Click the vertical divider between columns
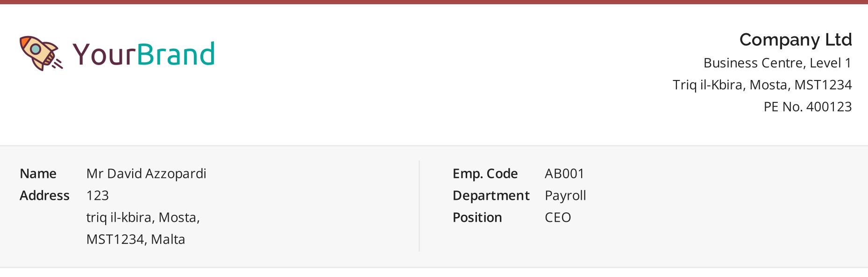868x277 pixels. pyautogui.click(x=420, y=206)
